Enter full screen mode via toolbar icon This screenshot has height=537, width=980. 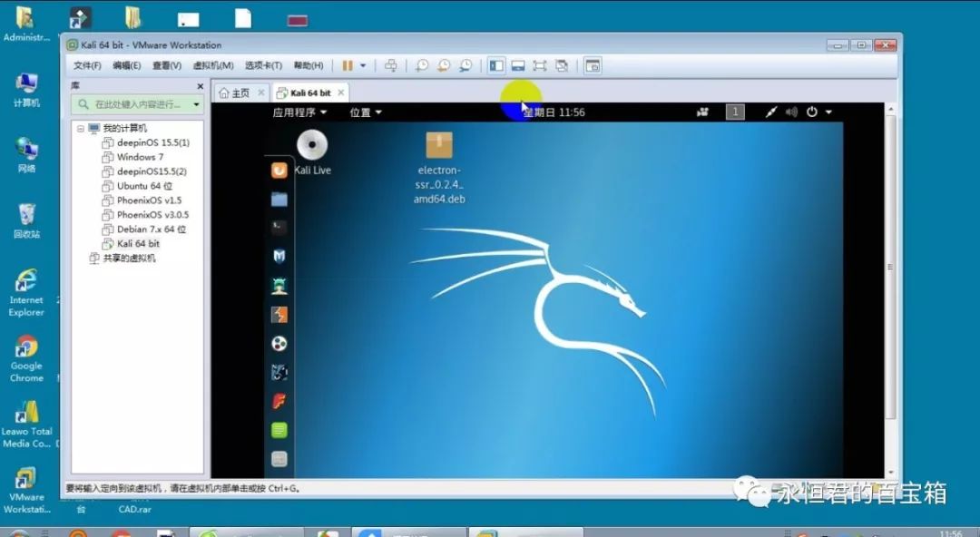point(540,65)
